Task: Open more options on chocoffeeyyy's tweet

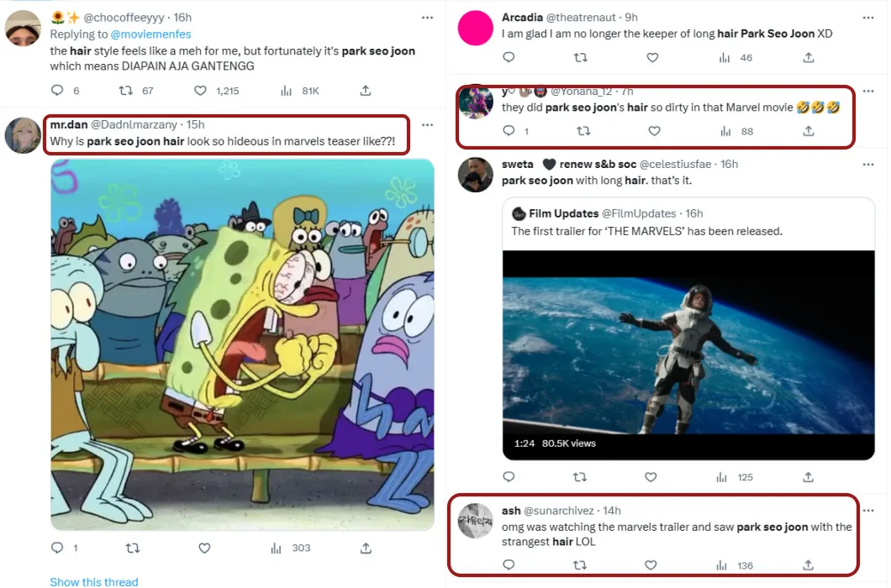Action: (427, 18)
